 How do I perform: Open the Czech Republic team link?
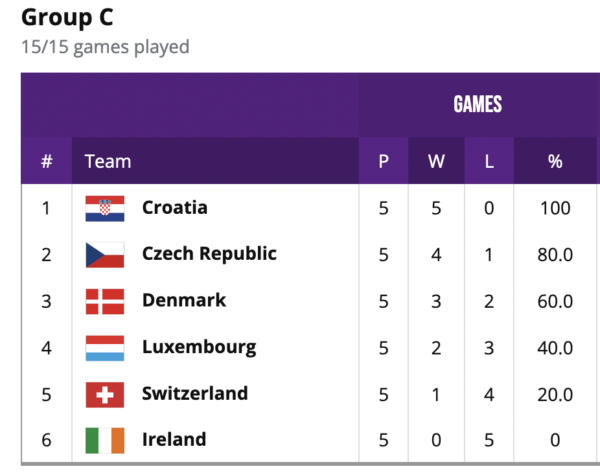click(209, 254)
